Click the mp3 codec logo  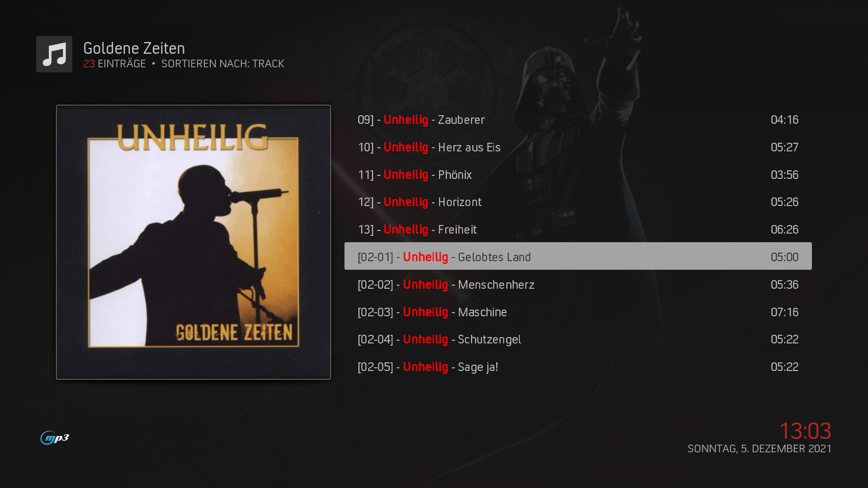55,438
